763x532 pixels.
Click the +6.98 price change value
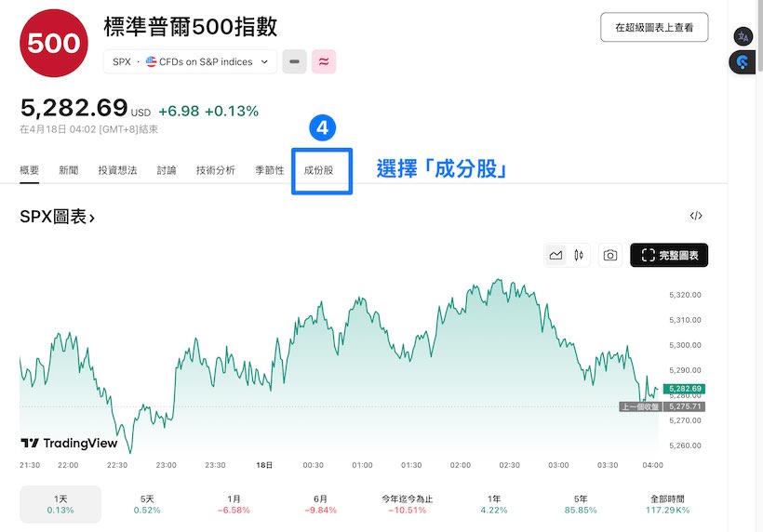click(179, 111)
